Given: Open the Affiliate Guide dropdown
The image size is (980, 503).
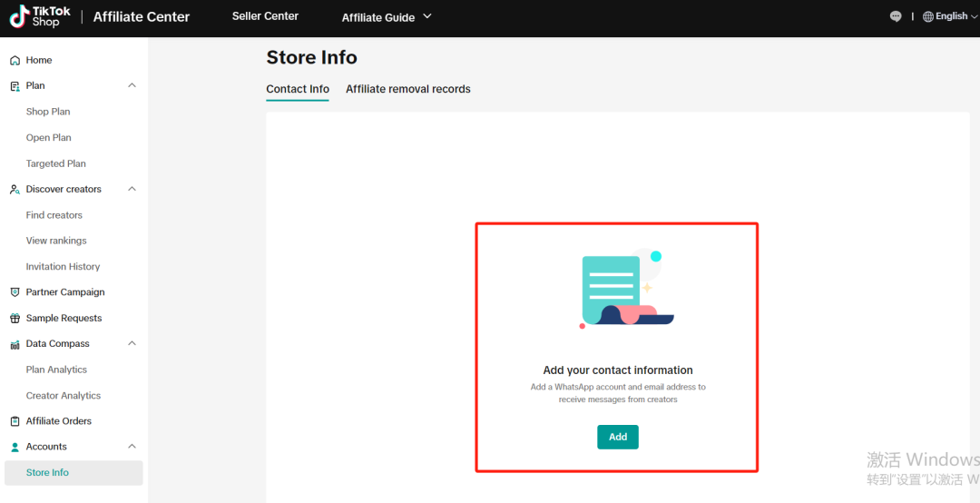Looking at the screenshot, I should (386, 17).
